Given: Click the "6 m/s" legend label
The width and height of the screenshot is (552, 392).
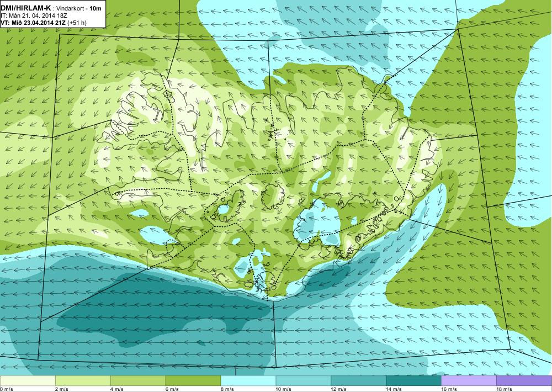Looking at the screenshot, I should (172, 389).
